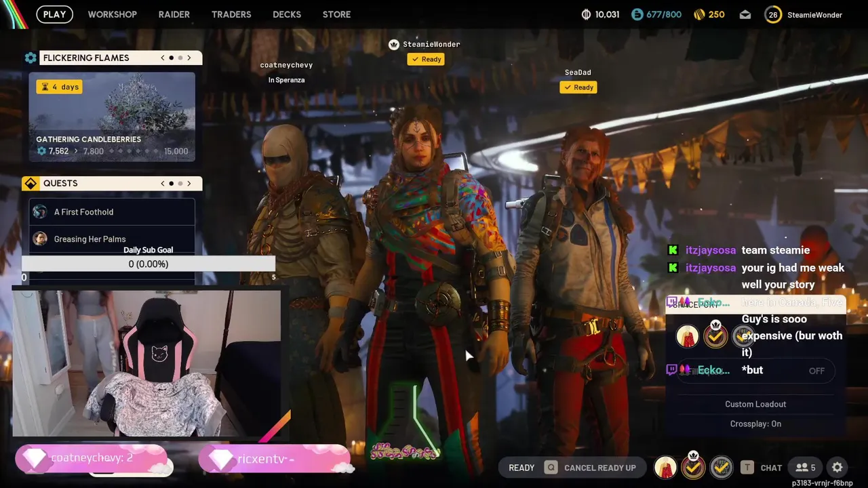Go to next Flickering Flames page arrow
Image resolution: width=868 pixels, height=488 pixels.
click(189, 58)
